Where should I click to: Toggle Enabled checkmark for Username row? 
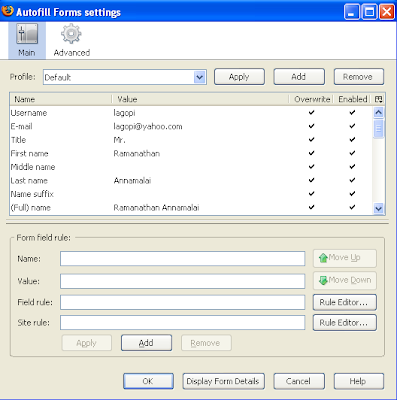[352, 113]
